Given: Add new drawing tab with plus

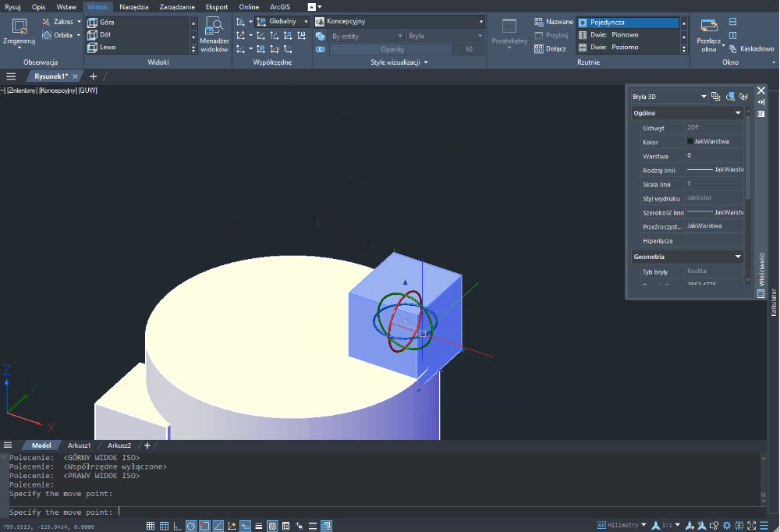Looking at the screenshot, I should click(93, 76).
